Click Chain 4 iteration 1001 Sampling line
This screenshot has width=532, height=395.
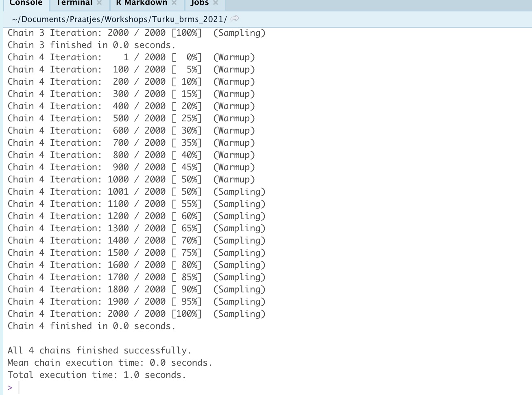tap(136, 192)
